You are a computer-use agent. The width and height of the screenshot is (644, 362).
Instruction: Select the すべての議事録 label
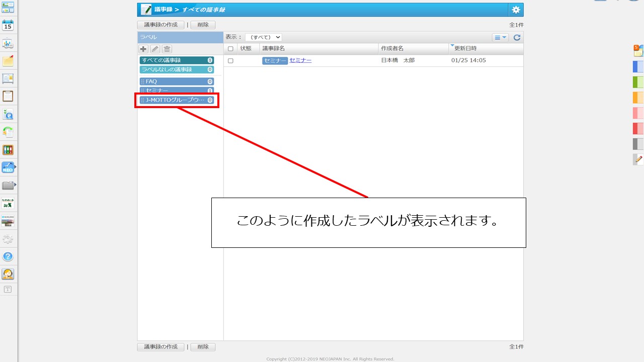tap(176, 60)
